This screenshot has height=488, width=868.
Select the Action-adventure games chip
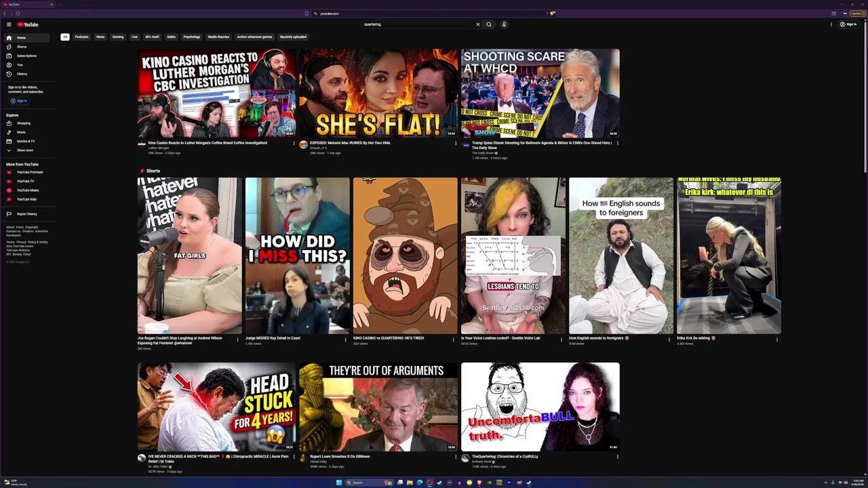254,37
